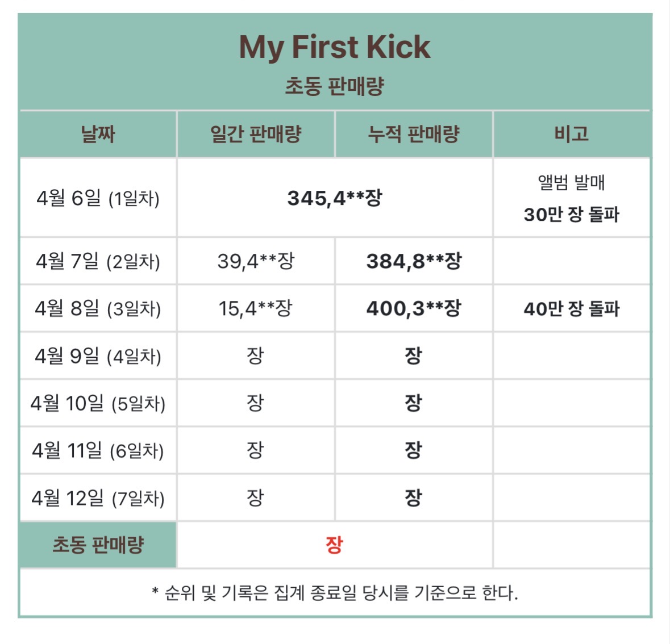Click the 초동 판매량 footer label

98,545
